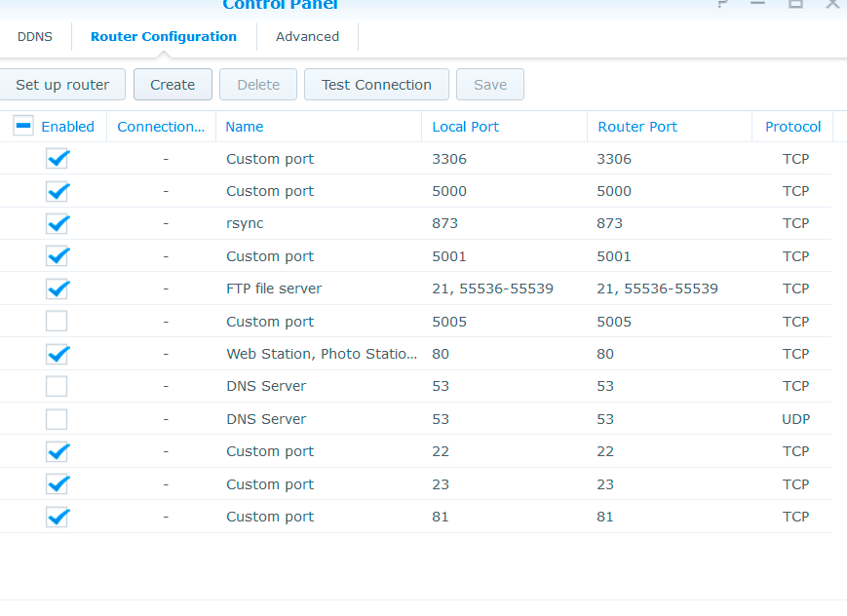Select the Router Configuration tab
The height and width of the screenshot is (616, 847).
pyautogui.click(x=164, y=37)
